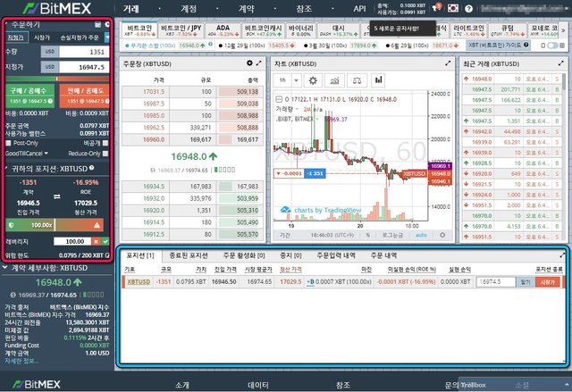Viewport: 572px width, 392px height.
Task: Click help icon on XBT 가이드 button
Action: coord(526,45)
